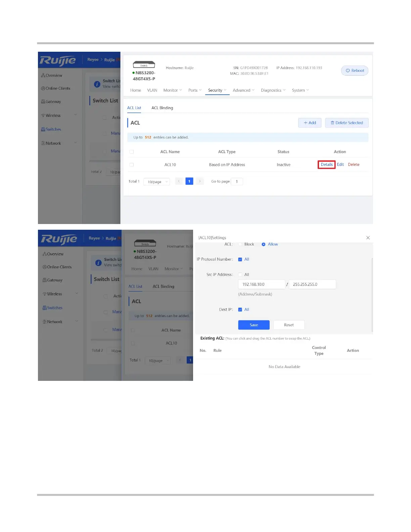
Task: Open the 10/page dropdown in the top ACL table
Action: [156, 182]
